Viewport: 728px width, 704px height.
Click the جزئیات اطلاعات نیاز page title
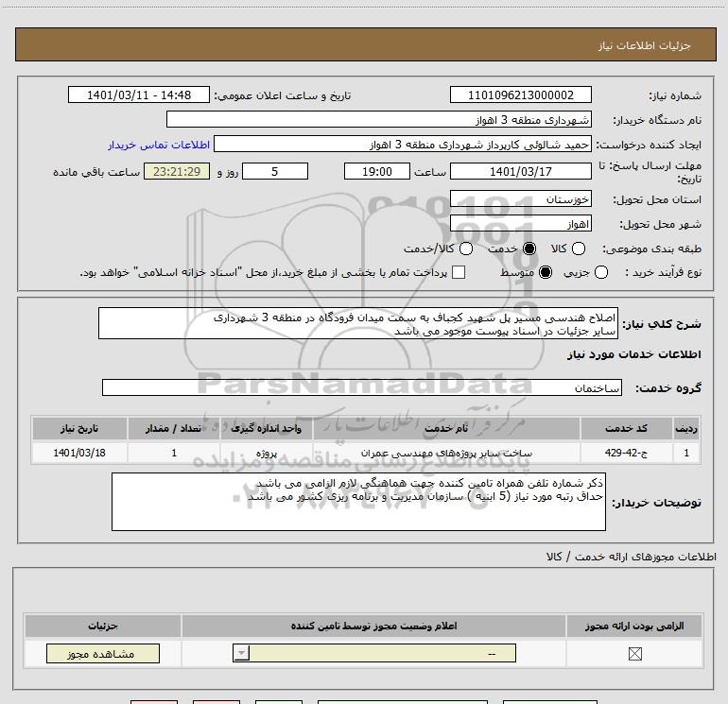(x=644, y=45)
